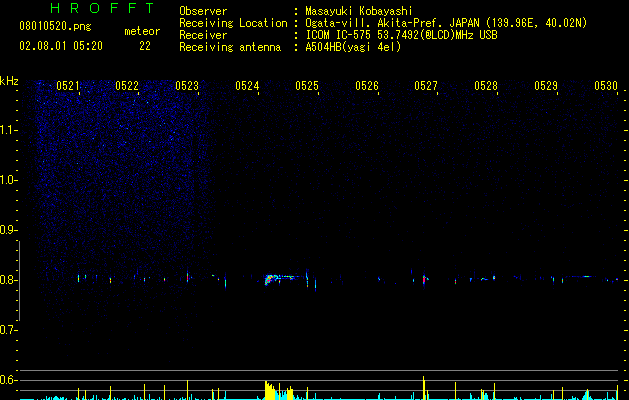629x400 pixels.
Task: Click the receiver ICOM IC-575 line
Action: 401,35
